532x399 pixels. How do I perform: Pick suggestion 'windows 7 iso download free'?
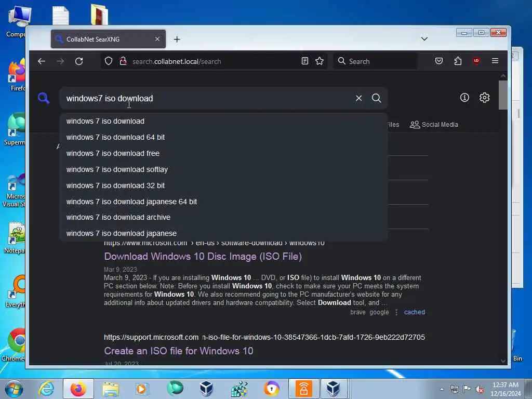pos(223,153)
